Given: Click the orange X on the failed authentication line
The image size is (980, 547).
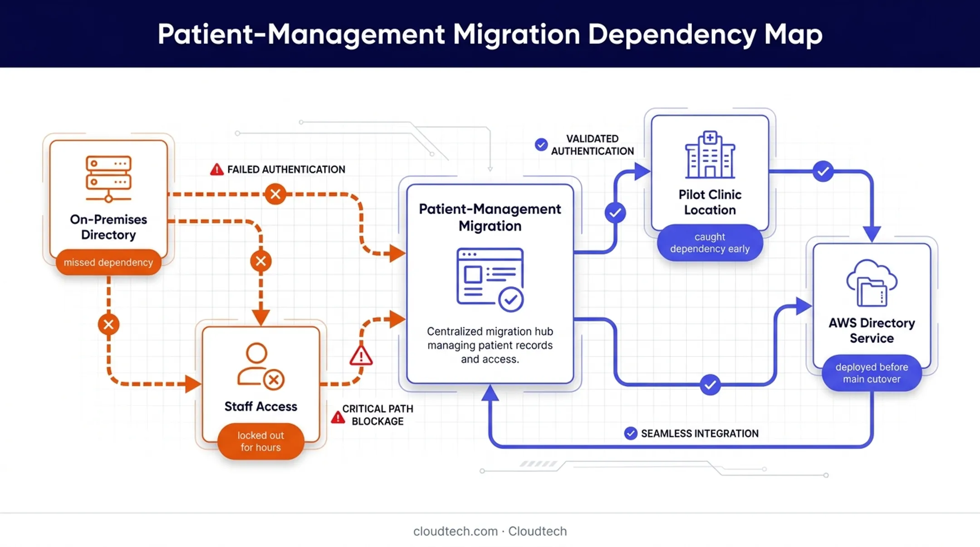Looking at the screenshot, I should (x=275, y=194).
